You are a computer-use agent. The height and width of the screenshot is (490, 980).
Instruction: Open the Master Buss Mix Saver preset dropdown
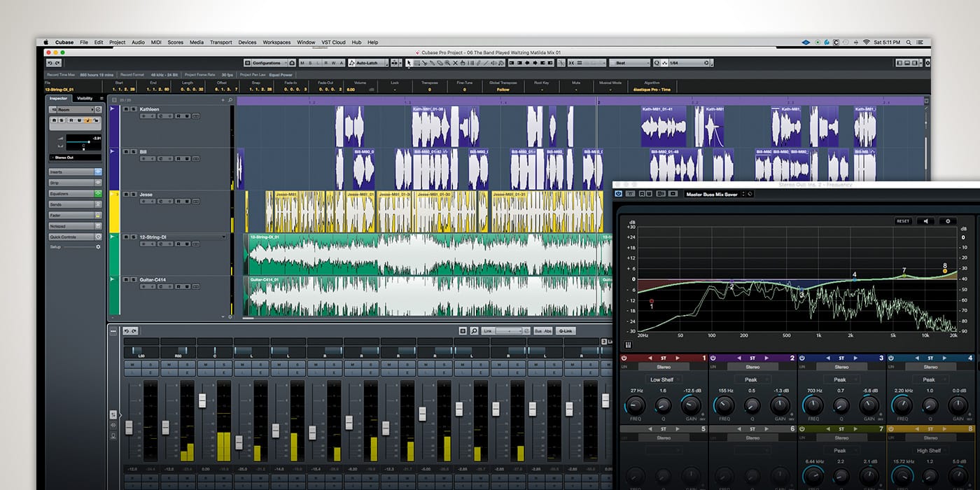click(x=714, y=194)
